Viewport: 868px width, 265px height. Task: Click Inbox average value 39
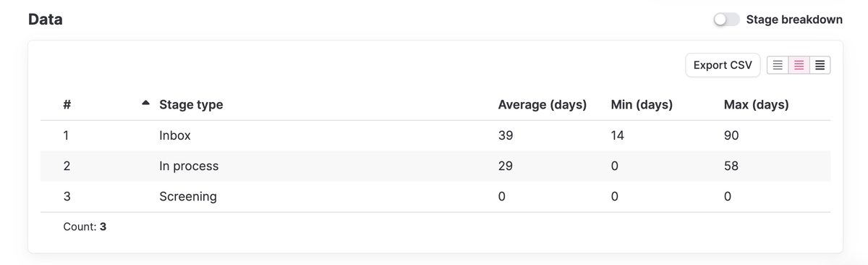505,135
